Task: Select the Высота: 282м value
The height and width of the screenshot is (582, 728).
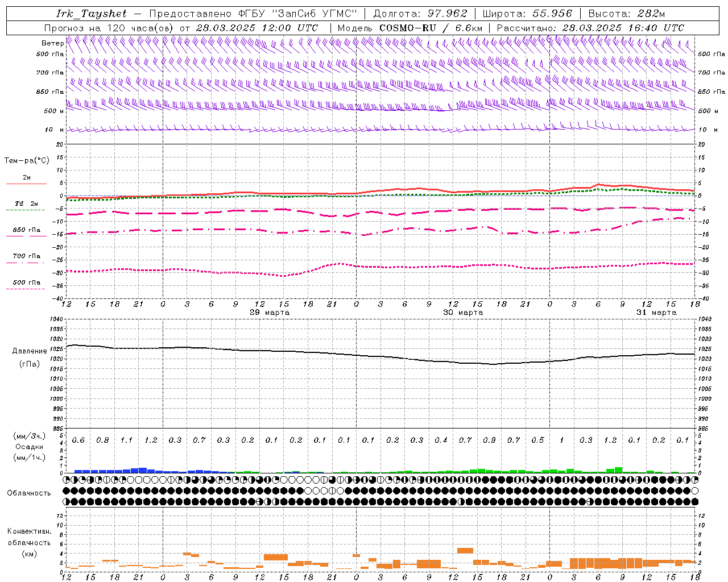Action: [627, 14]
